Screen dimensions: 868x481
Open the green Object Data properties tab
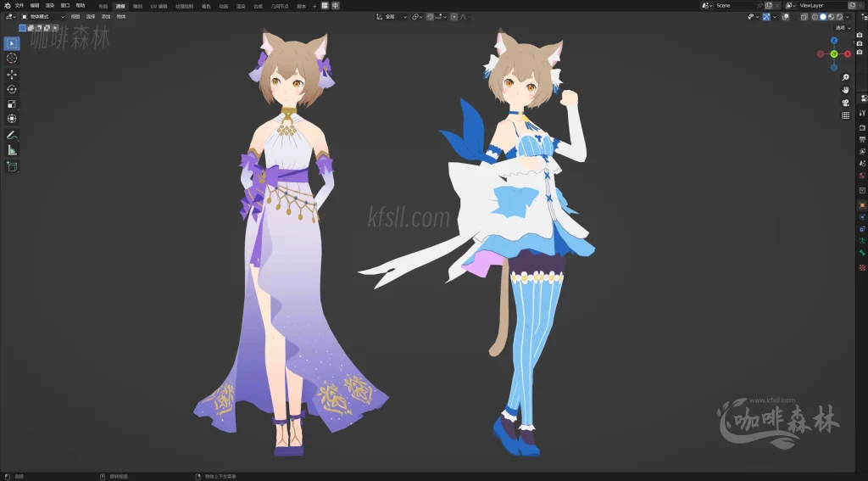pyautogui.click(x=862, y=241)
